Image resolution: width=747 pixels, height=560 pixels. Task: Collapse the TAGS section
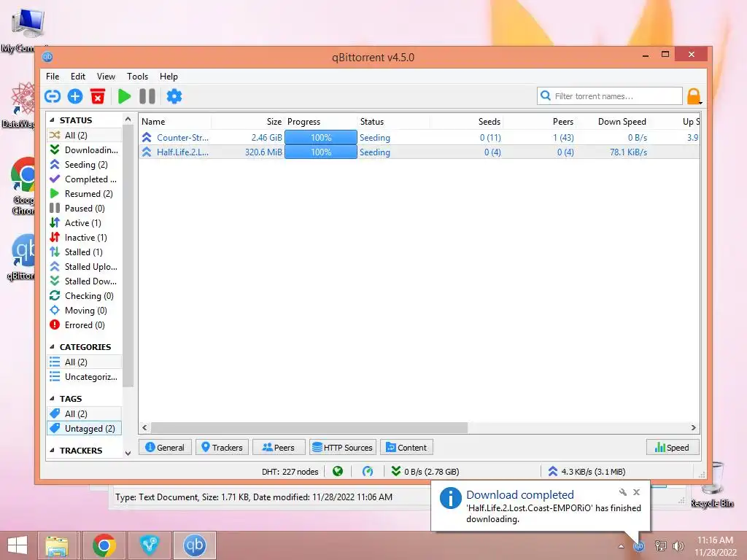tap(52, 399)
